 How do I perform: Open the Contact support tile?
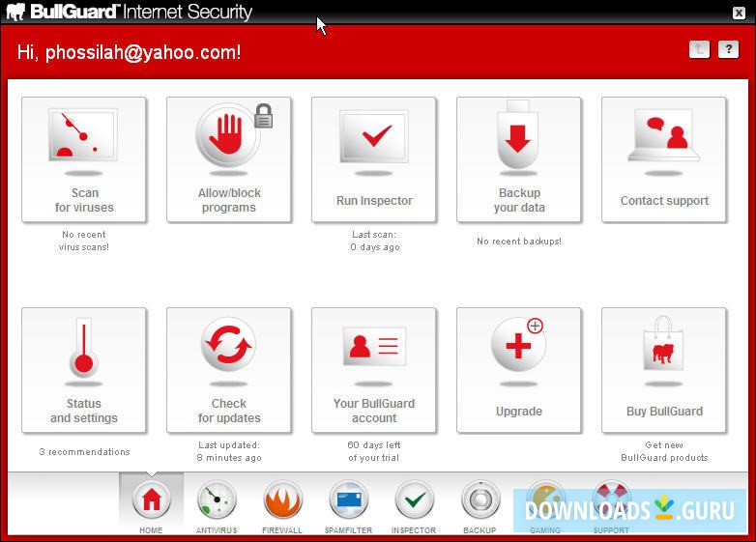pos(664,159)
